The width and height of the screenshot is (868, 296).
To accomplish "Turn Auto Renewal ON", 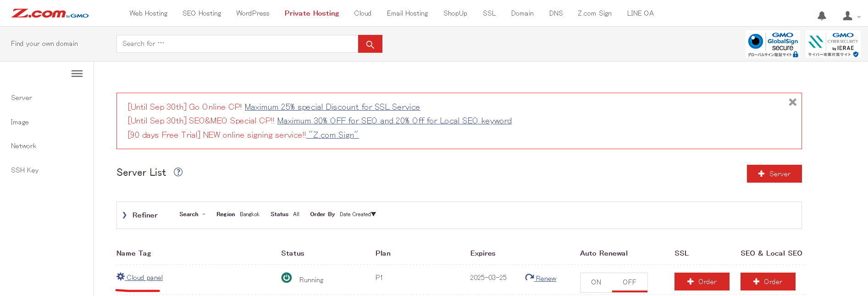I will click(596, 282).
